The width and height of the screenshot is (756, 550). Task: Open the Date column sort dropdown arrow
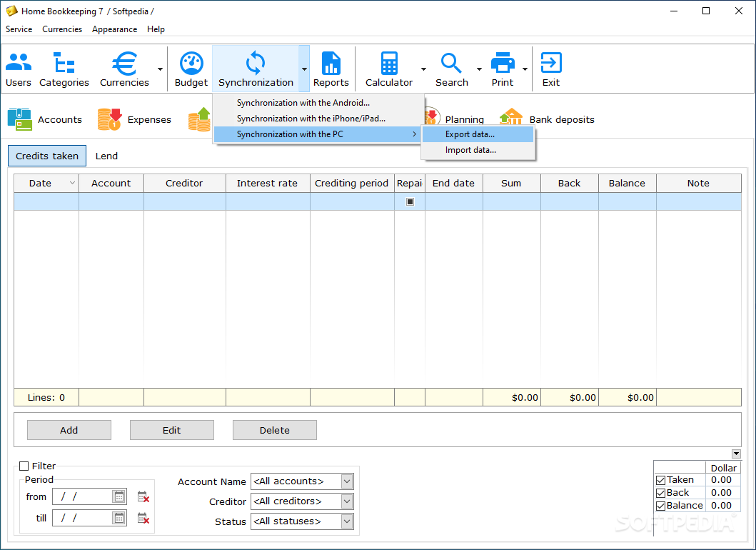coord(72,183)
